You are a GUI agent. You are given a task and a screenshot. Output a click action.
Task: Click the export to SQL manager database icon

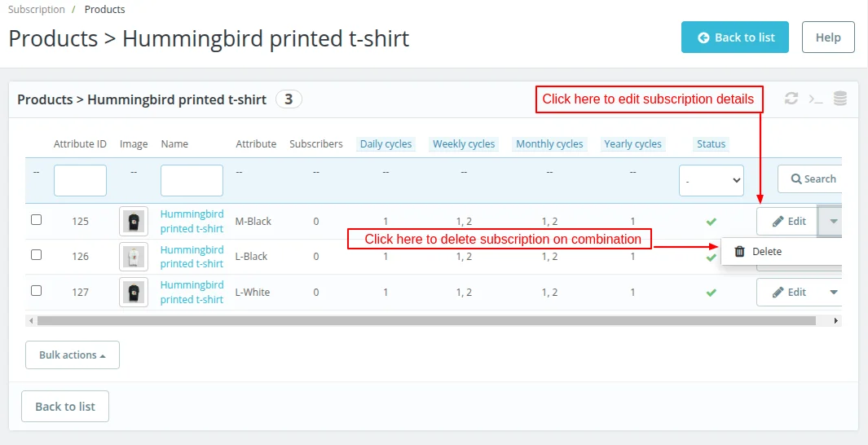point(840,99)
